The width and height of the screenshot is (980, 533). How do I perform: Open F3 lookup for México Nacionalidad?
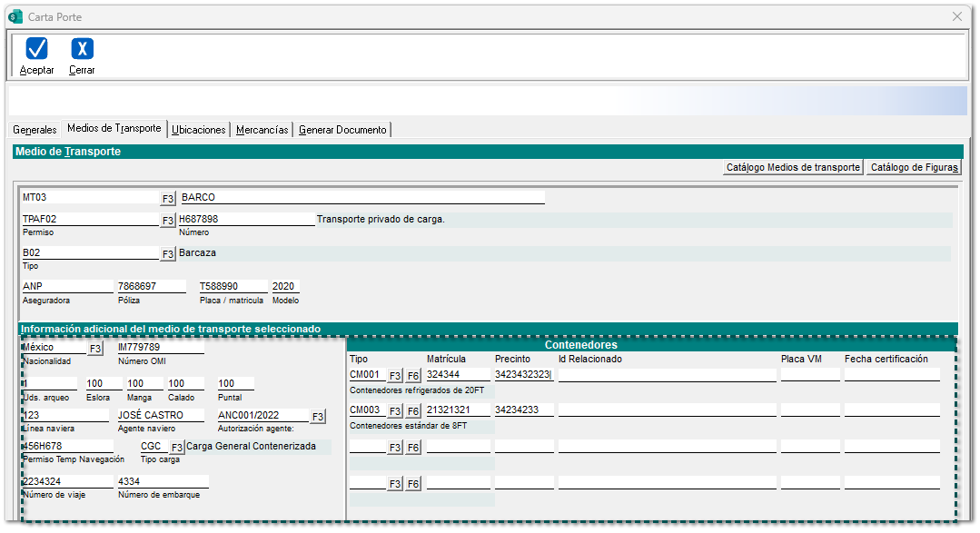95,348
